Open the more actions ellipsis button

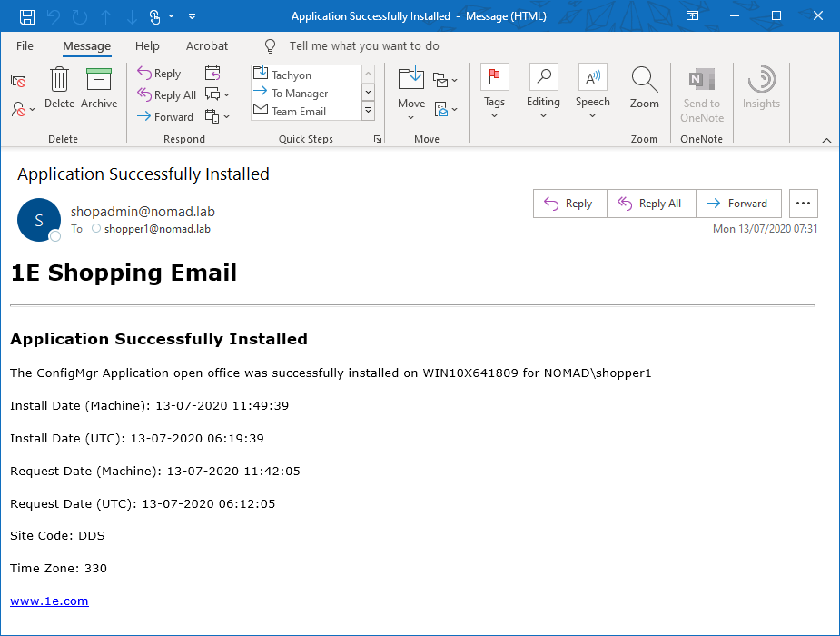[x=803, y=204]
